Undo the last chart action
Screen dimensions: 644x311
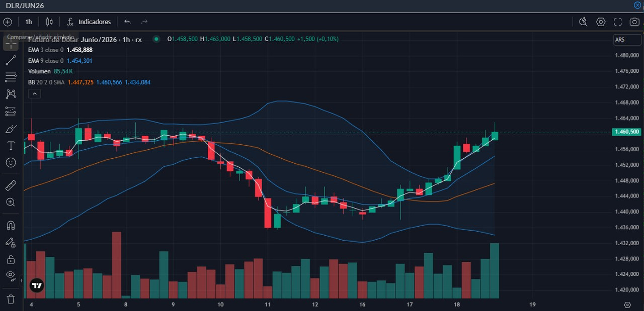pyautogui.click(x=127, y=22)
